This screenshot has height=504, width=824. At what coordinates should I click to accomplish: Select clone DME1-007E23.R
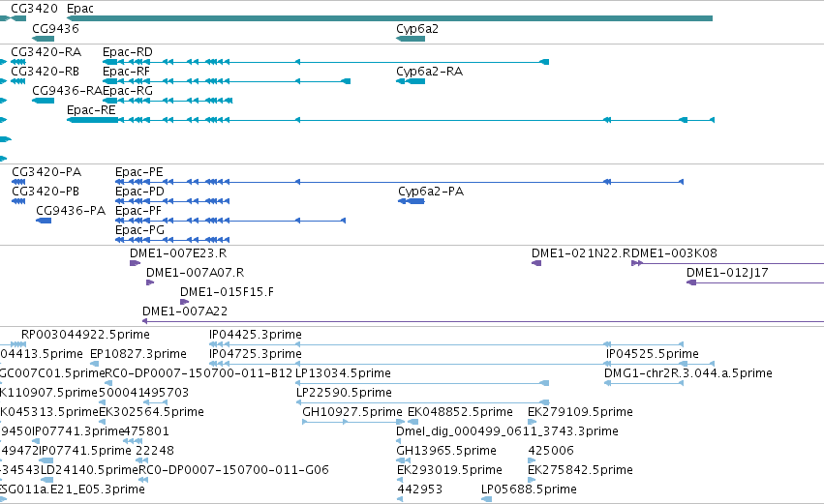tap(135, 263)
